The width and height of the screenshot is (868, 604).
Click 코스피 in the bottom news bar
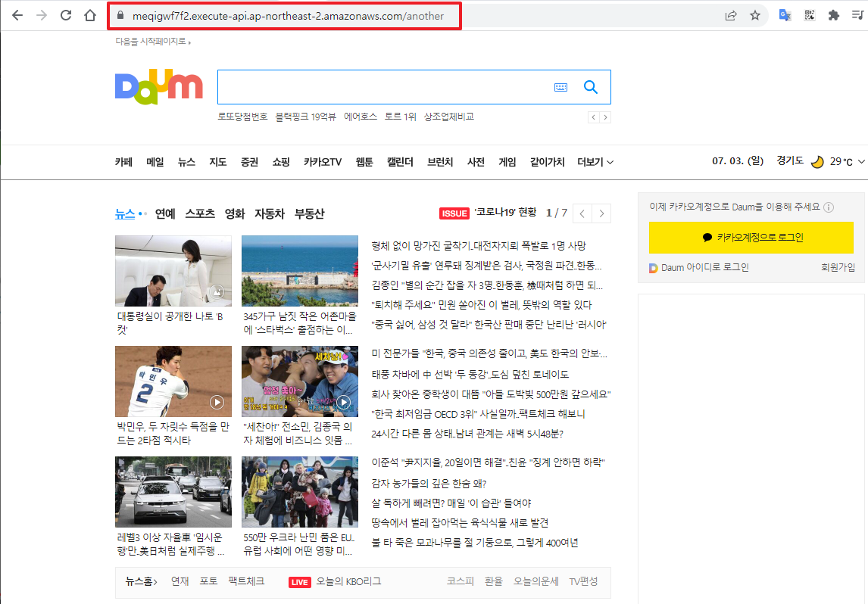(x=461, y=581)
